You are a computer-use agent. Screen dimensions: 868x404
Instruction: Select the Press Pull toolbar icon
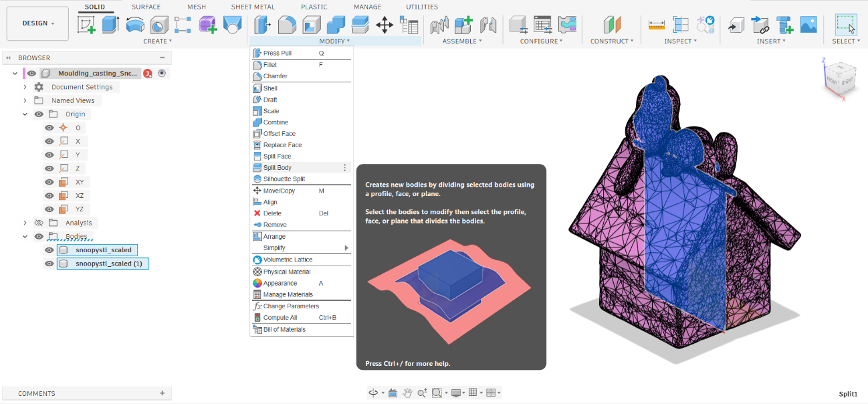click(x=262, y=25)
